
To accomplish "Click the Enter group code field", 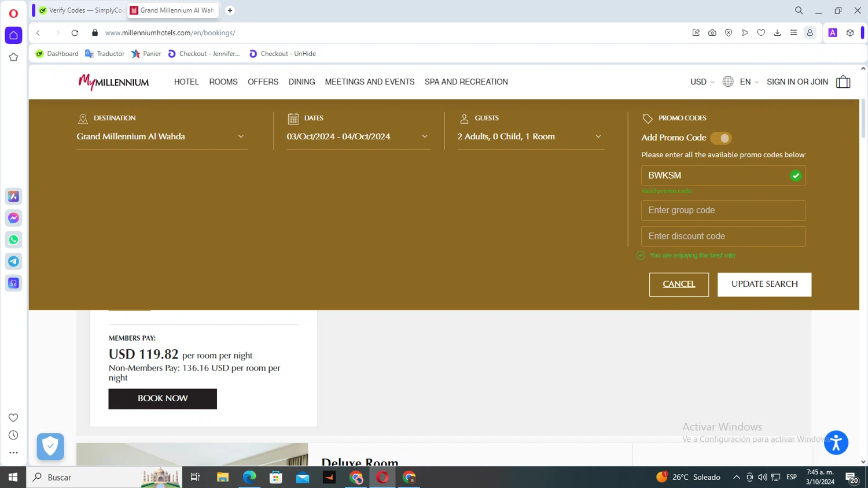I will [723, 210].
